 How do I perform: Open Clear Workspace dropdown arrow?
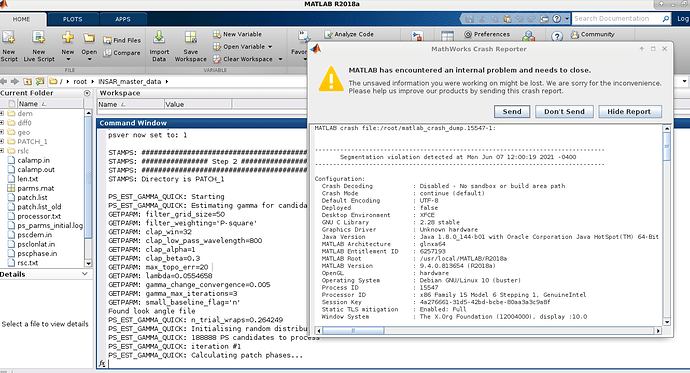tap(280, 59)
